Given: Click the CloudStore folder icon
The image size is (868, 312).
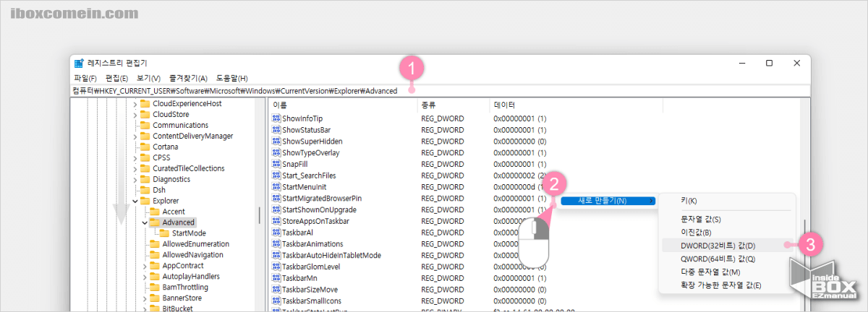Looking at the screenshot, I should (145, 114).
